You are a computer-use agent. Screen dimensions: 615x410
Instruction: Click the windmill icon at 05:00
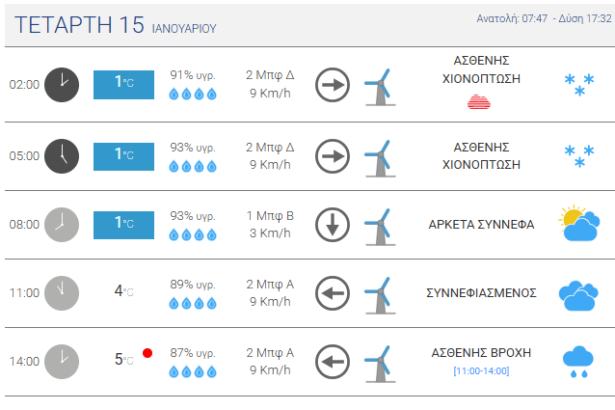pos(378,155)
